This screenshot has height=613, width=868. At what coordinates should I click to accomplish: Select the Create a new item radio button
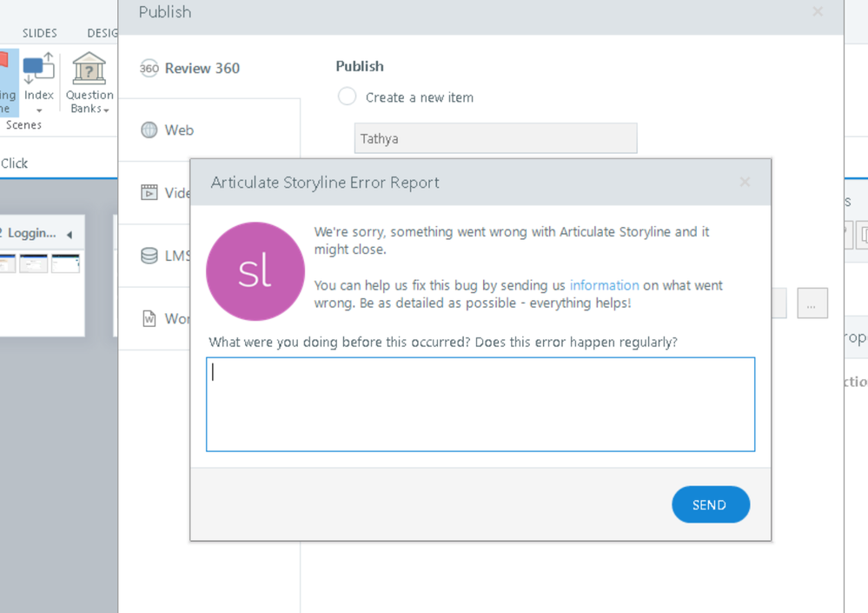[x=347, y=97]
